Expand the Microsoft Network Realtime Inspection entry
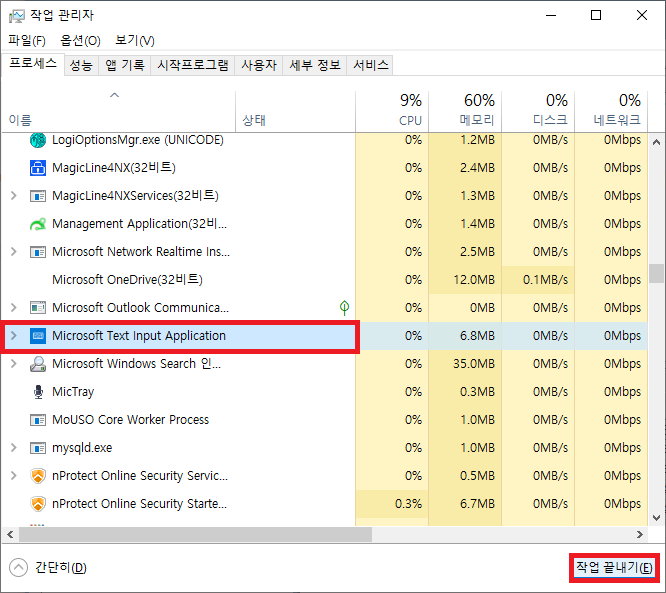Screen dimensions: 666x593 tap(13, 252)
